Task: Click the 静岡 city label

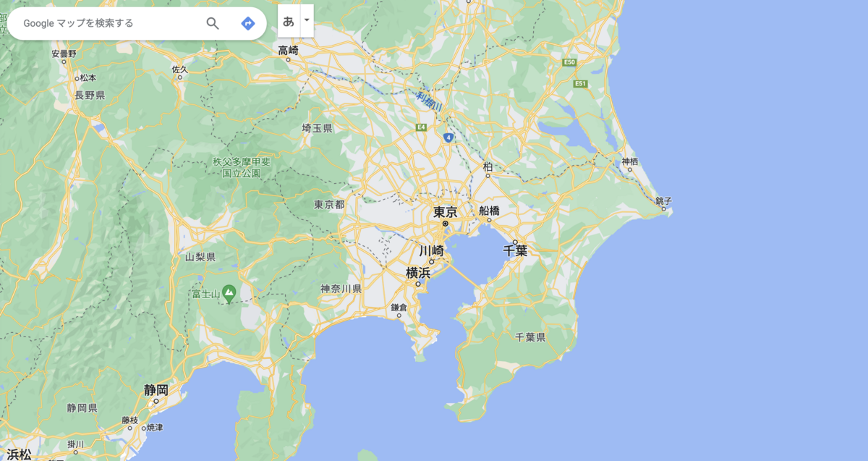Action: point(156,389)
